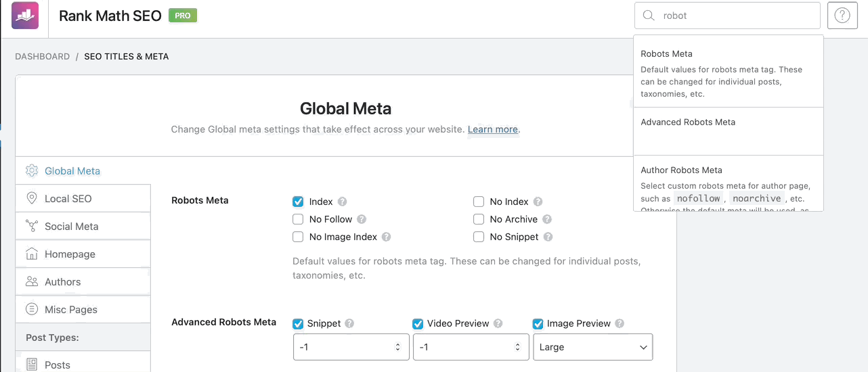The height and width of the screenshot is (372, 868).
Task: Click help icon beside No Archive
Action: click(x=547, y=219)
